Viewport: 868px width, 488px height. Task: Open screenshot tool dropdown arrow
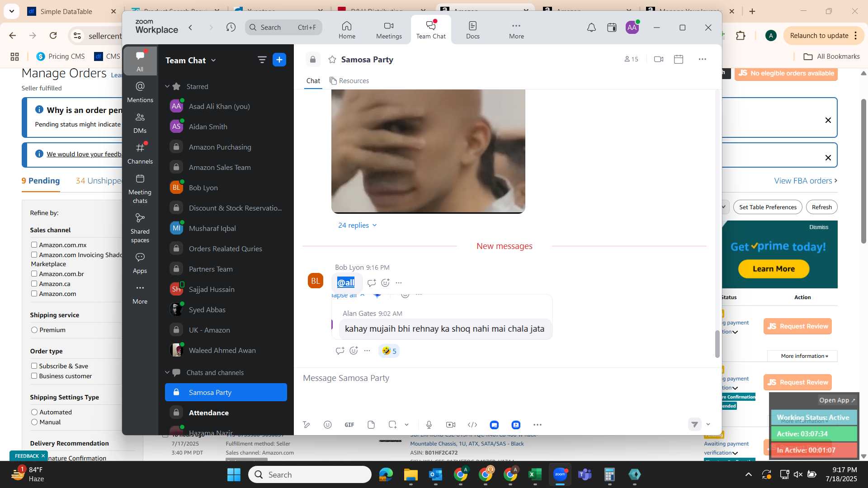click(x=406, y=425)
